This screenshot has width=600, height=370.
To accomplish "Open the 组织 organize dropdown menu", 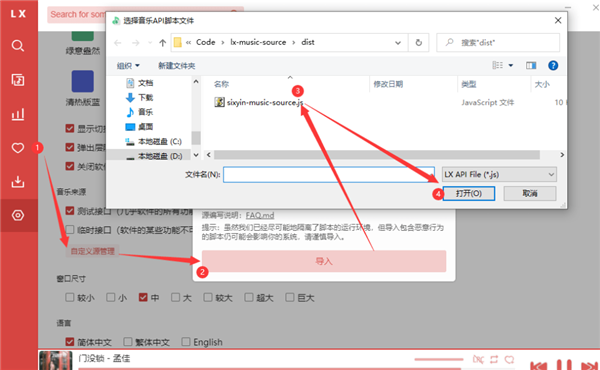I will tap(128, 66).
